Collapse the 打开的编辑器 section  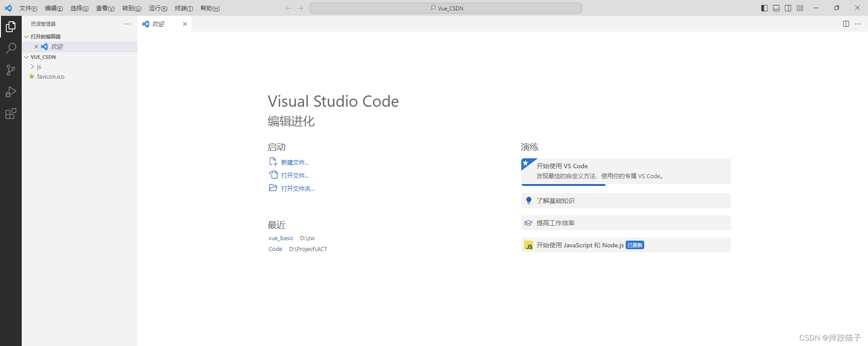coord(26,37)
